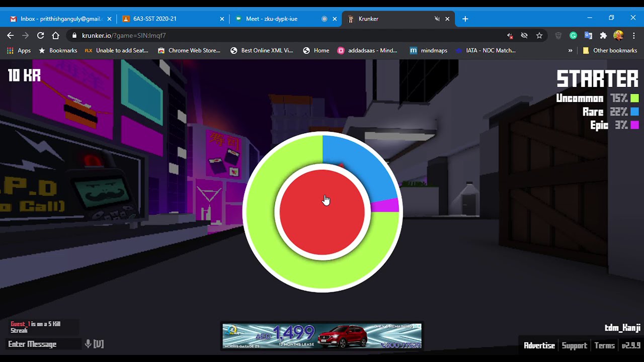The height and width of the screenshot is (362, 644).
Task: Open the mindmaps bookmark
Action: click(x=429, y=50)
